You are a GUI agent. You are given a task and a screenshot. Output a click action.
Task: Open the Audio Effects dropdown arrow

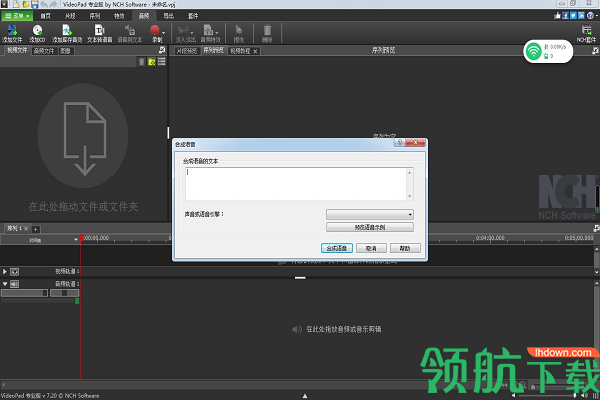217,33
